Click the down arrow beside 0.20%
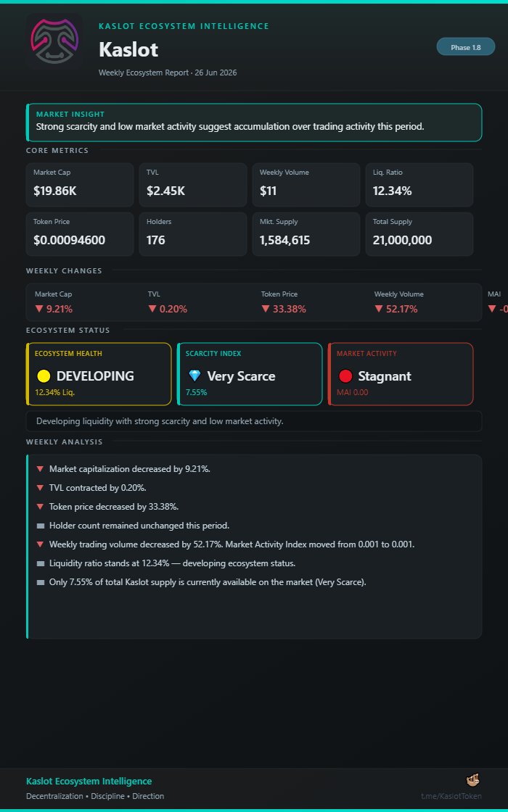 152,309
